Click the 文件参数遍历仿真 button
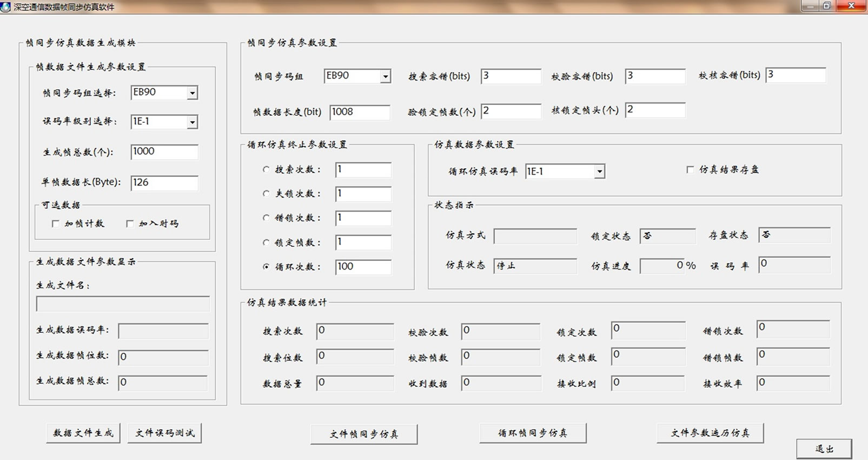The height and width of the screenshot is (460, 868). 710,433
